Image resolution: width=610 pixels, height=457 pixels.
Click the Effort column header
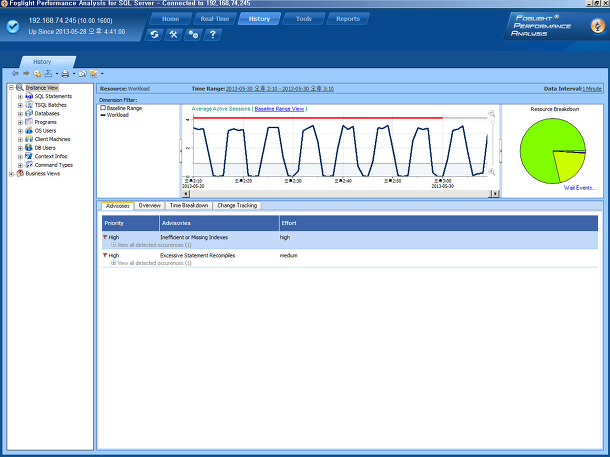point(438,223)
